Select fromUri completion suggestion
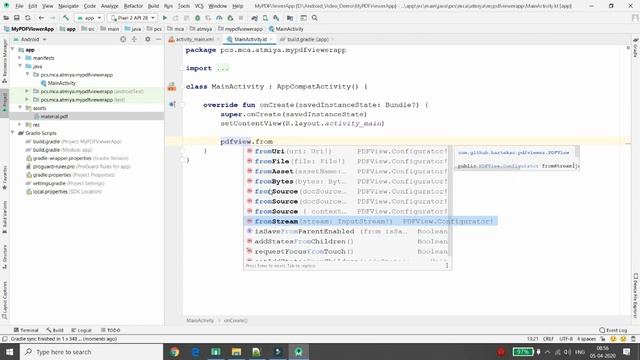640x360 pixels. pyautogui.click(x=347, y=151)
